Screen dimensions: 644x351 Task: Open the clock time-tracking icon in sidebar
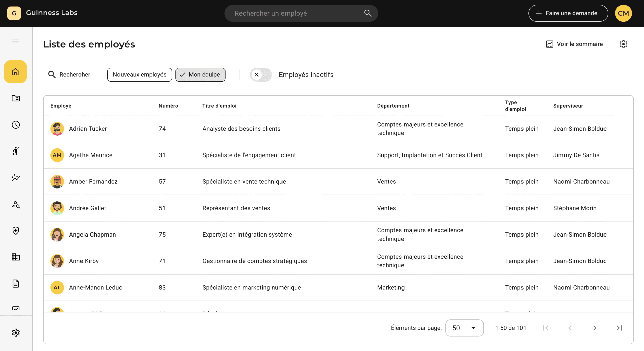coord(16,125)
